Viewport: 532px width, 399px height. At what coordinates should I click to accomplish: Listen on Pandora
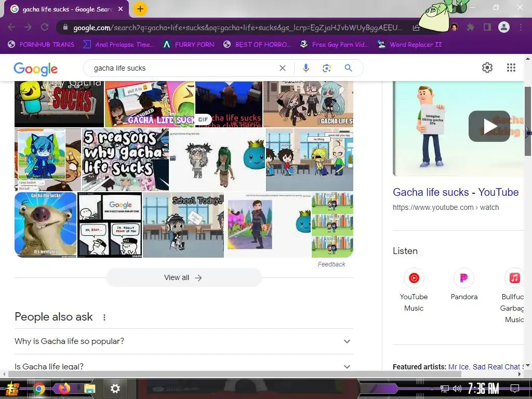(x=464, y=285)
